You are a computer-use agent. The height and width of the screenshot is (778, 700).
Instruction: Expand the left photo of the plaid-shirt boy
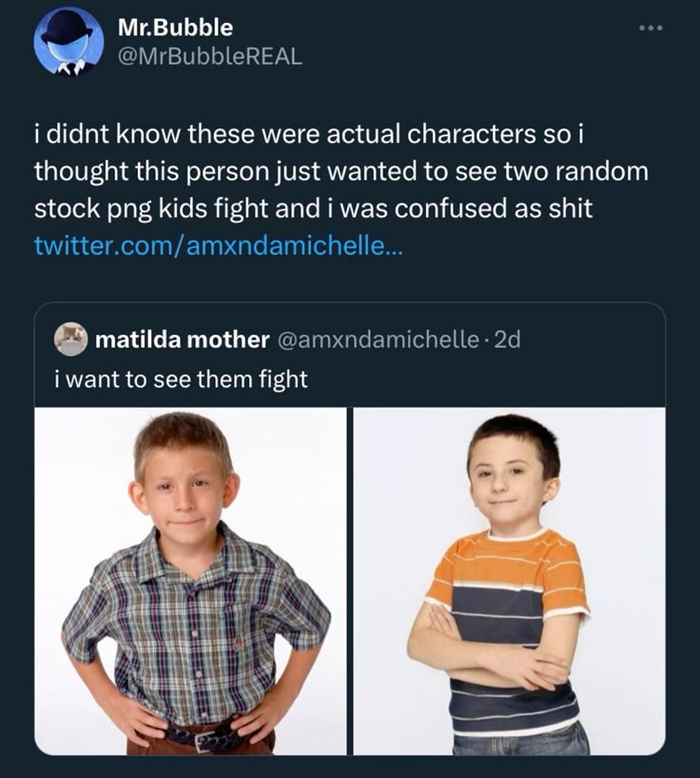coord(191,581)
